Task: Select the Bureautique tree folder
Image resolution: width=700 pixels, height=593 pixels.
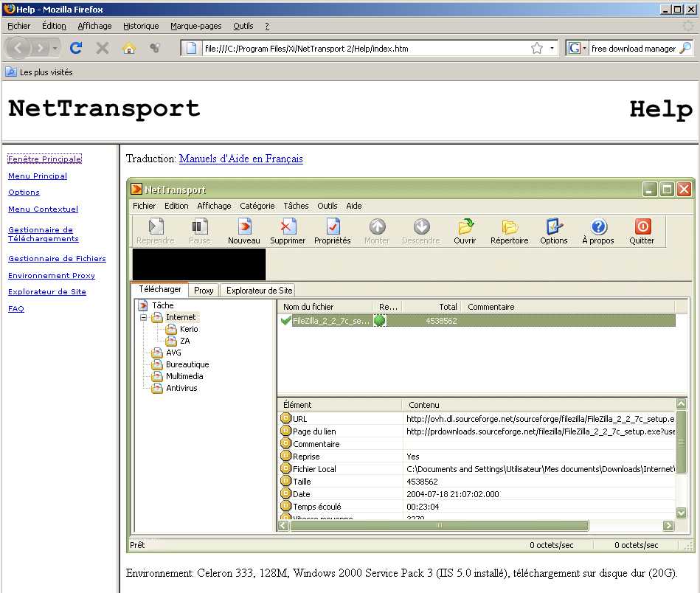Action: 187,364
